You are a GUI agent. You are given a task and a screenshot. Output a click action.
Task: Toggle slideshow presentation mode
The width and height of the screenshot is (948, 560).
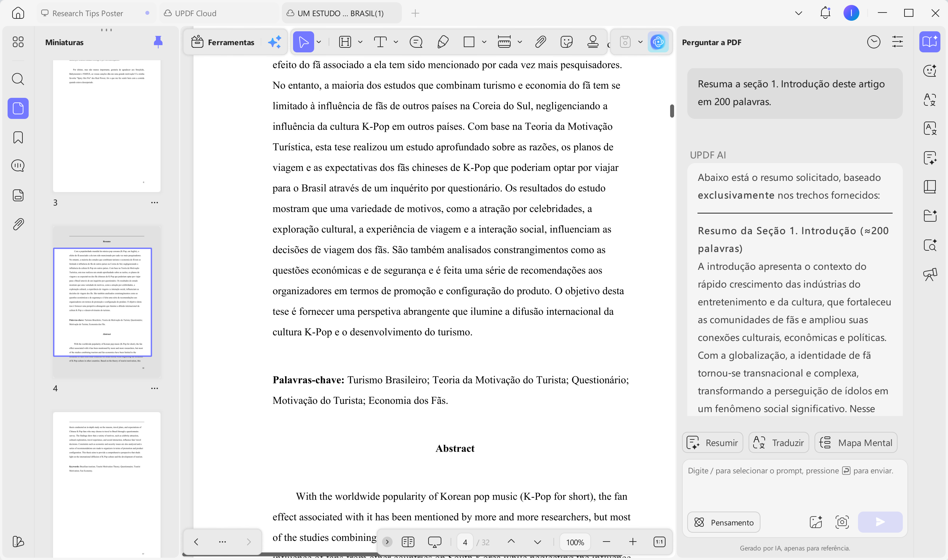(434, 542)
